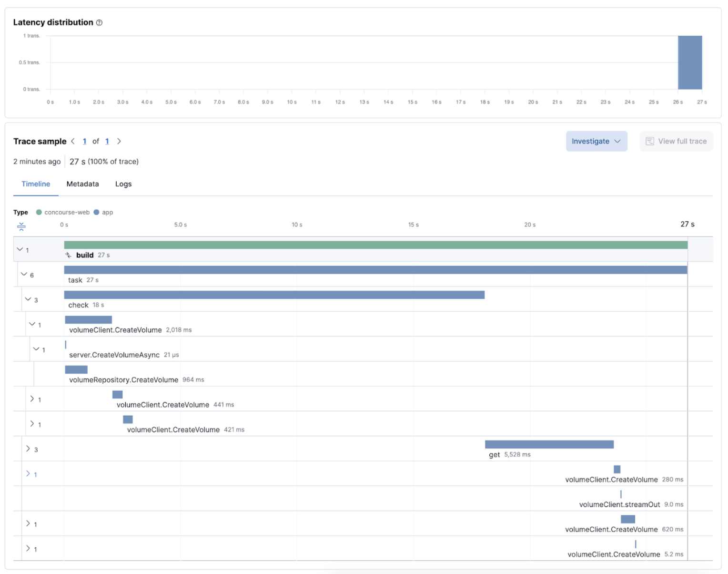The image size is (728, 574).
Task: Collapse the task span children
Action: [x=25, y=274]
